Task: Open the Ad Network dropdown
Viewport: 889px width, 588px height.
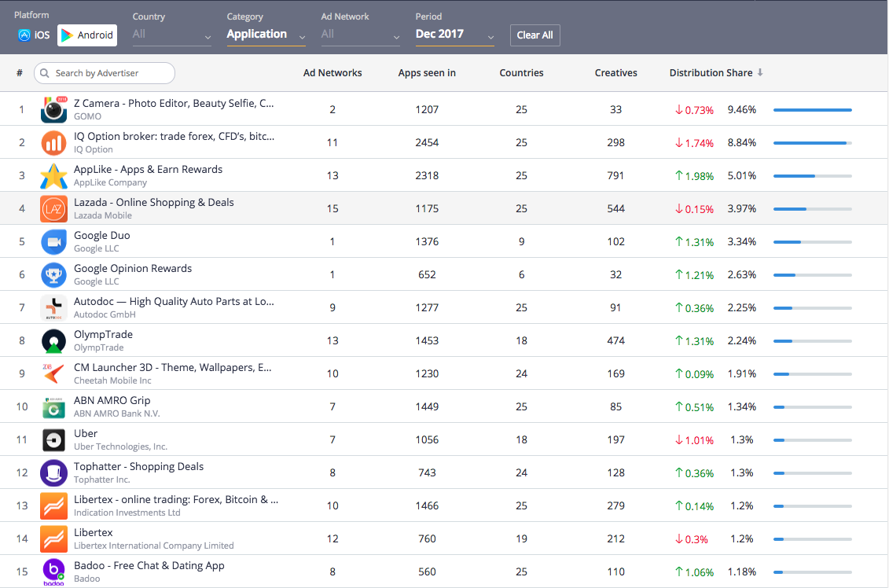Action: (361, 35)
